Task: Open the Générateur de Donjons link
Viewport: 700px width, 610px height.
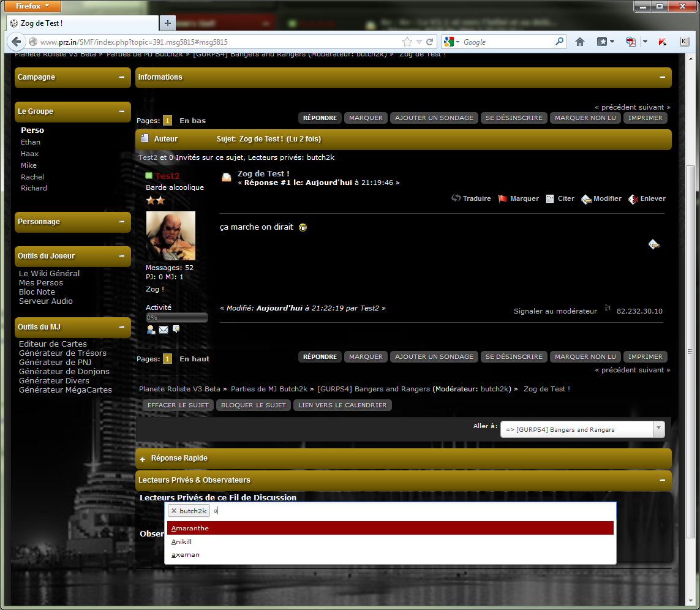Action: pyautogui.click(x=64, y=371)
